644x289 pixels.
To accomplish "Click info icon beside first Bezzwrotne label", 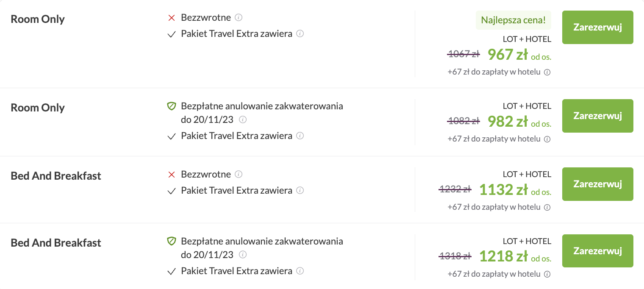I will click(239, 18).
